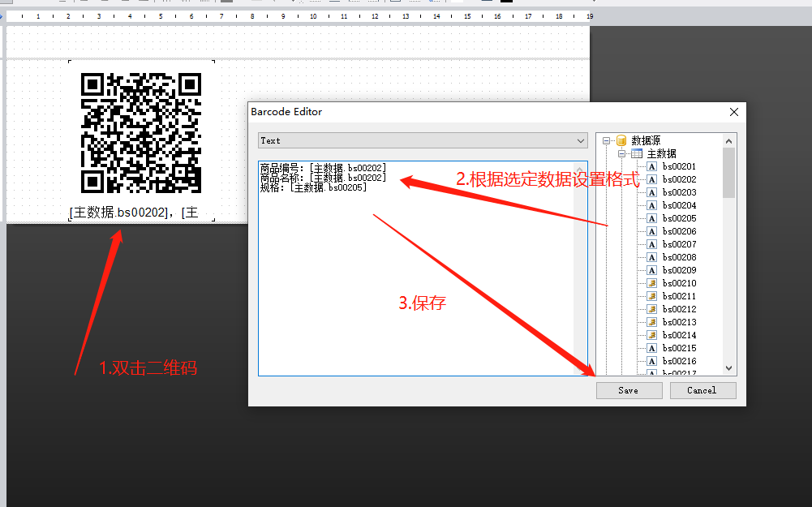812x507 pixels.
Task: Click the field icon beside bs00203
Action: pyautogui.click(x=652, y=192)
